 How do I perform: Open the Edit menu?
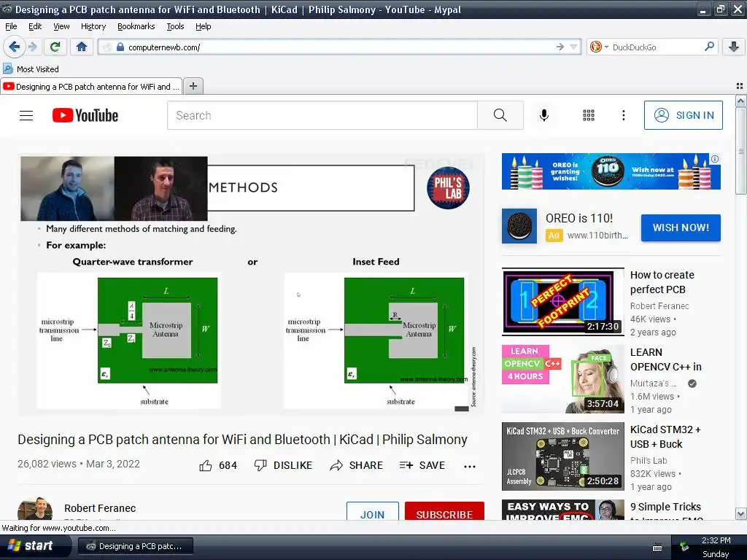[x=35, y=26]
